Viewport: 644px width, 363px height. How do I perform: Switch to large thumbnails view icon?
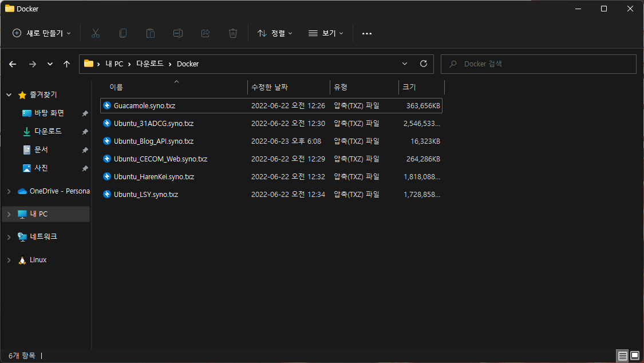pyautogui.click(x=635, y=356)
